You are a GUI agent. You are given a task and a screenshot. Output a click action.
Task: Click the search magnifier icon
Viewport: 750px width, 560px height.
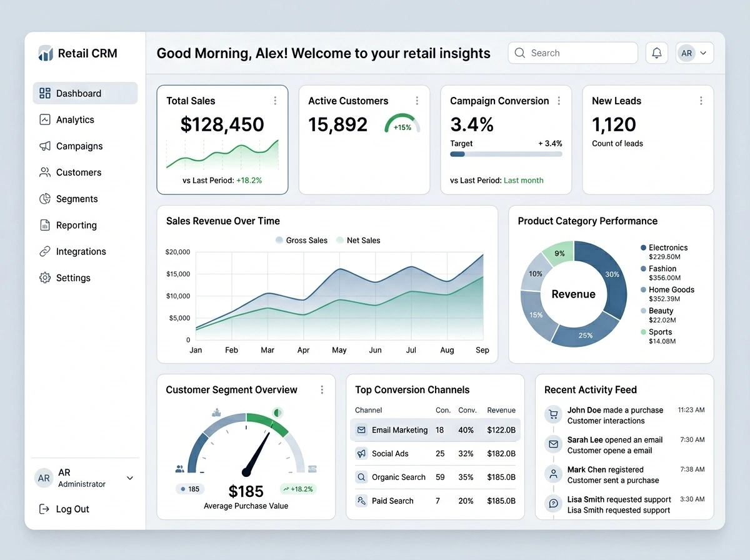coord(520,53)
